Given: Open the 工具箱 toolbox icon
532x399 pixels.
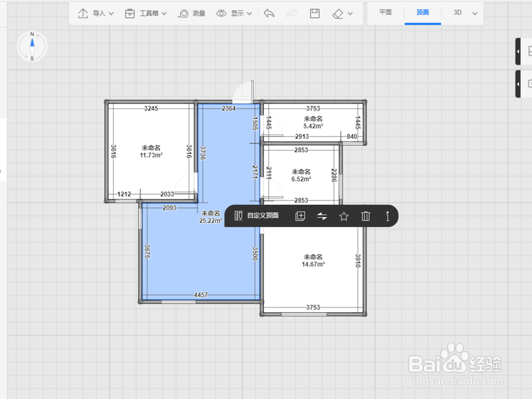Looking at the screenshot, I should 130,14.
